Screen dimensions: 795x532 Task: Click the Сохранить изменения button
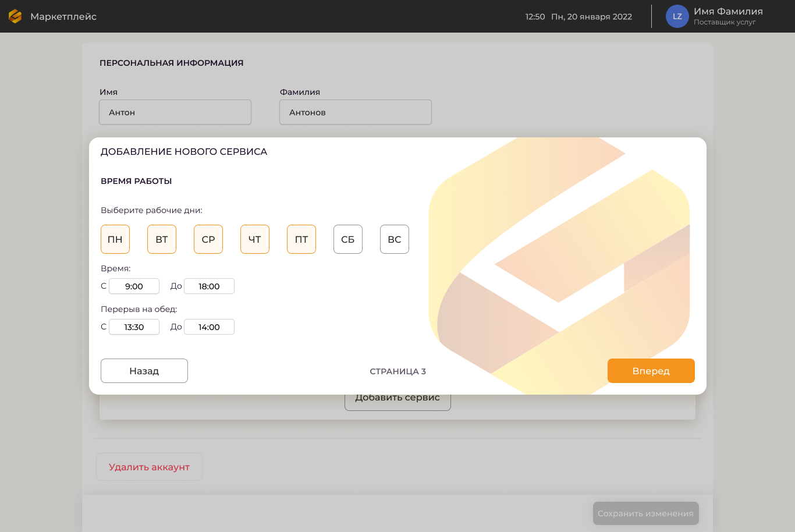(x=645, y=513)
